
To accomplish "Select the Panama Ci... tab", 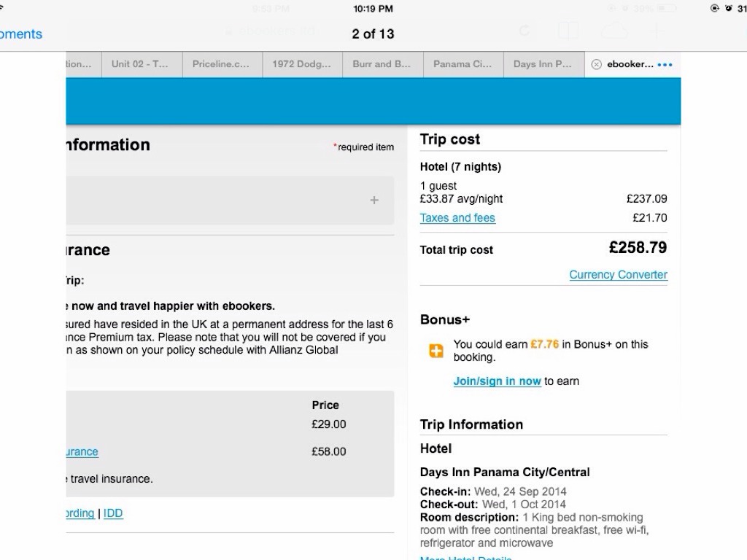I will [x=462, y=64].
